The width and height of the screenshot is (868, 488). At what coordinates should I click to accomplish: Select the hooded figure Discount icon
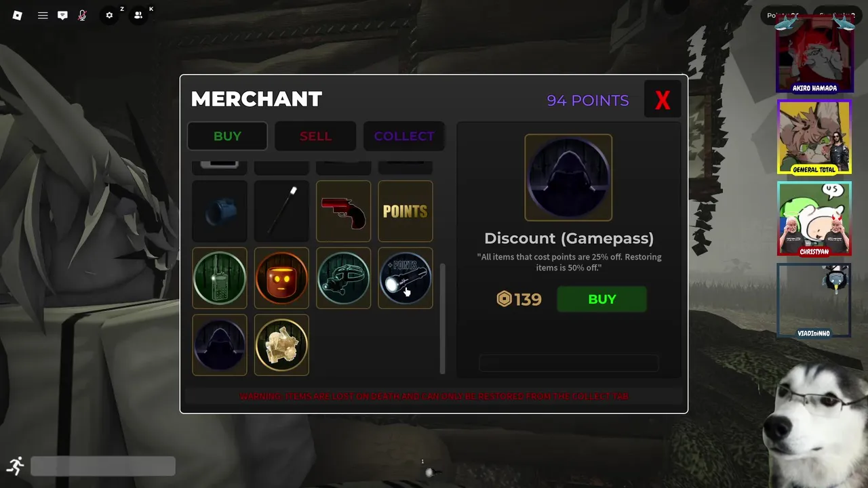(220, 345)
